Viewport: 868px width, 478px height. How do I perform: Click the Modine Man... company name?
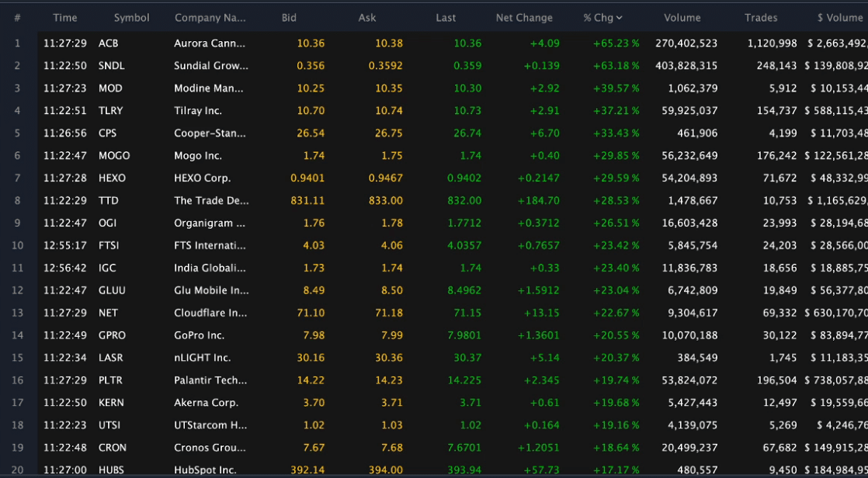pyautogui.click(x=208, y=88)
